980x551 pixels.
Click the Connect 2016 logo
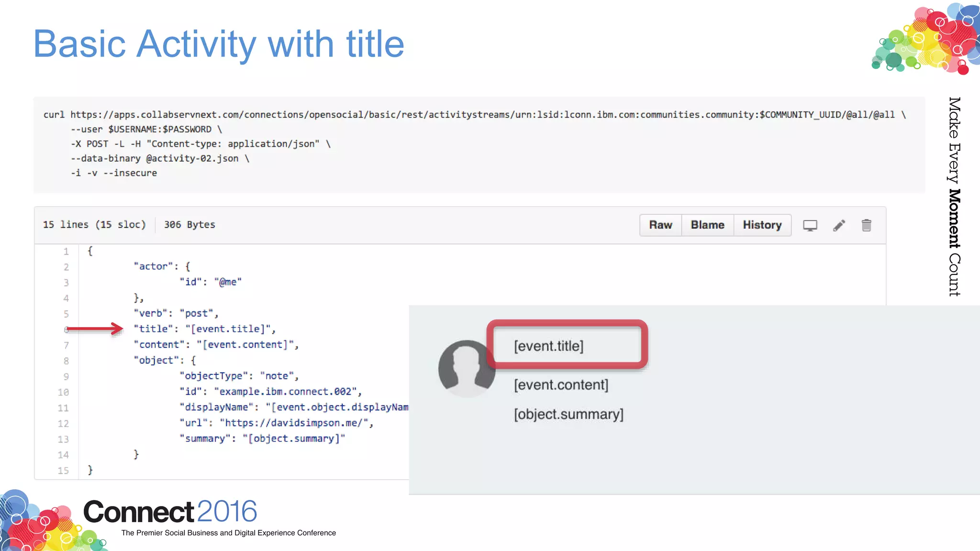[170, 512]
